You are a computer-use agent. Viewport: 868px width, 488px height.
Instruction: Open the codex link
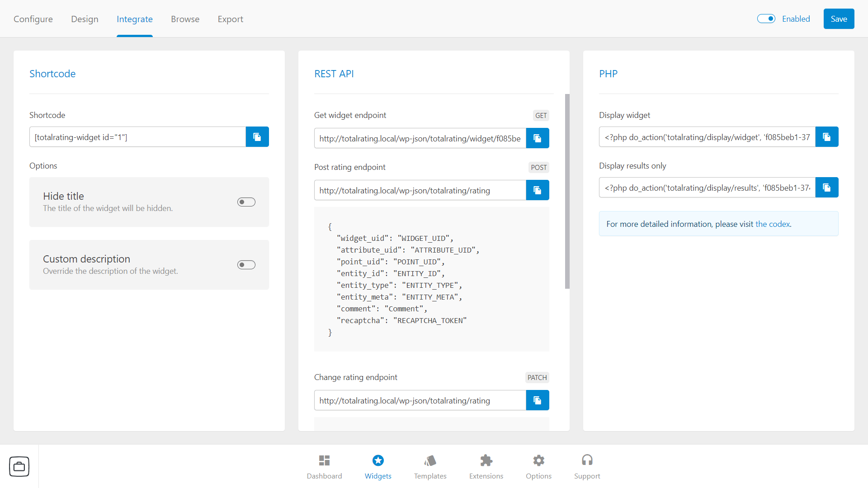773,224
